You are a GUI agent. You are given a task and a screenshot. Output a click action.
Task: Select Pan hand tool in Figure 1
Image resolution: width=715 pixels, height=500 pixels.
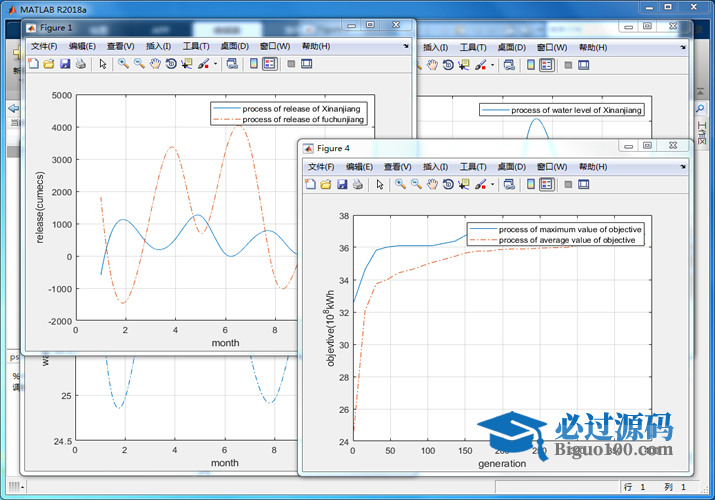pos(155,64)
